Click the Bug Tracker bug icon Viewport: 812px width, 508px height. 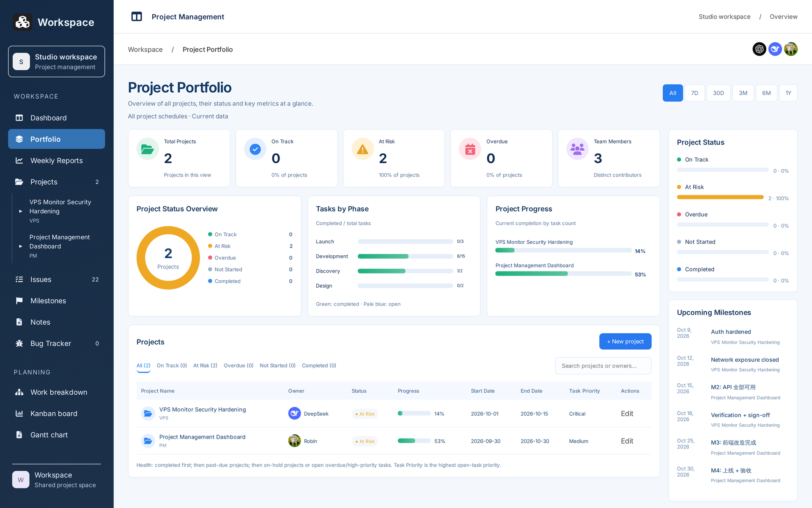click(19, 343)
